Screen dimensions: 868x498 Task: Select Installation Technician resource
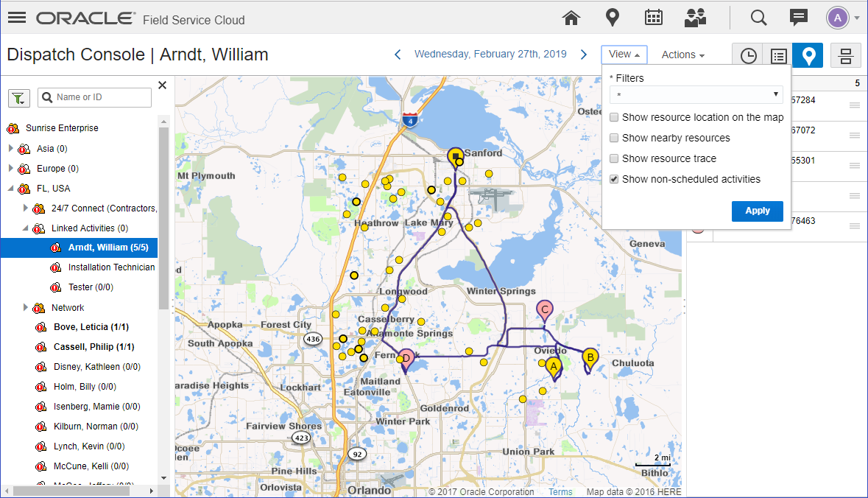click(111, 267)
